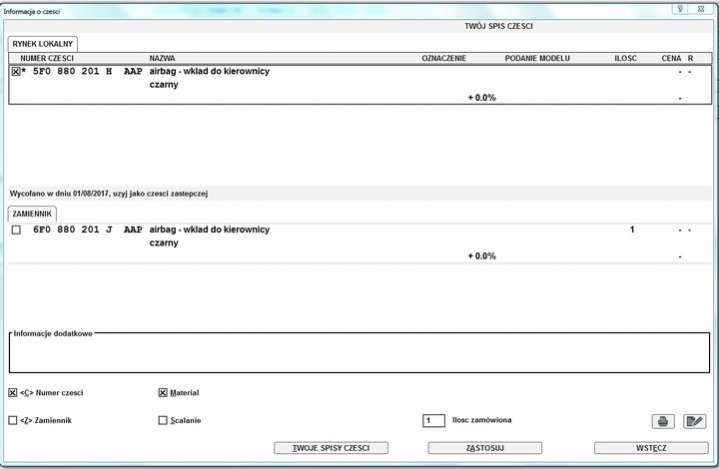Click the TWOJE SPISY CZESCI button

click(331, 448)
